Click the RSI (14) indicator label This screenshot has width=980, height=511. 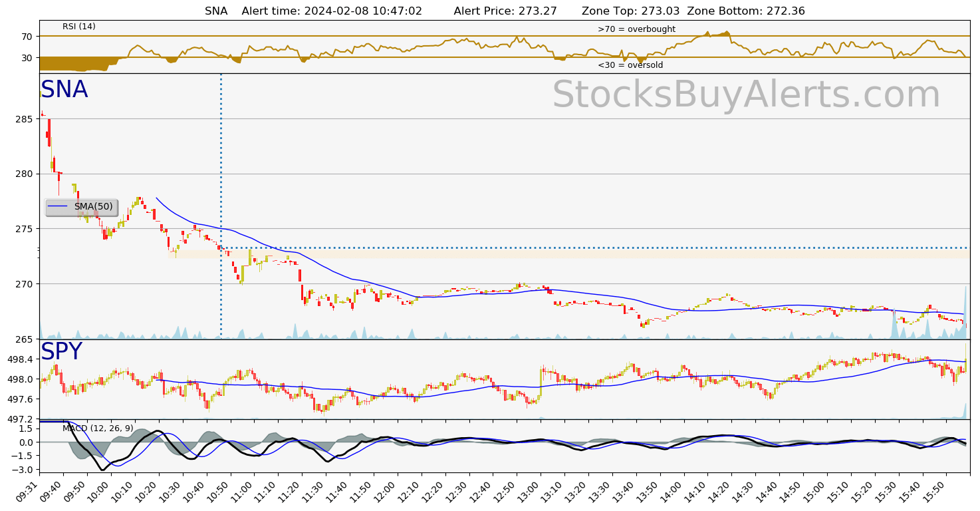pyautogui.click(x=79, y=27)
